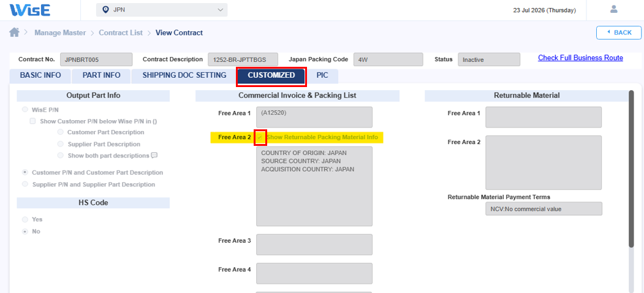This screenshot has width=644, height=293.
Task: Click the comment icon next to both part descriptions
Action: click(x=154, y=155)
